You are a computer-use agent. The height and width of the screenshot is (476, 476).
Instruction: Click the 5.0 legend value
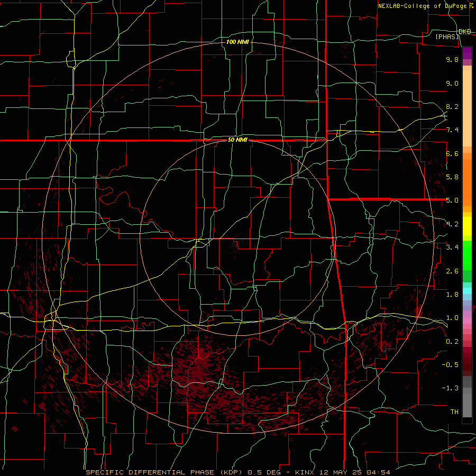point(452,200)
